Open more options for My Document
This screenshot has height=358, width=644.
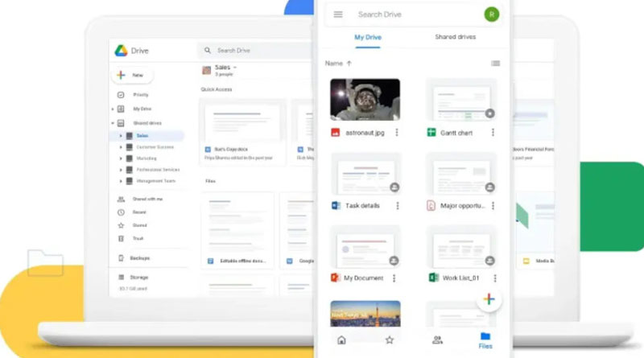tap(394, 278)
